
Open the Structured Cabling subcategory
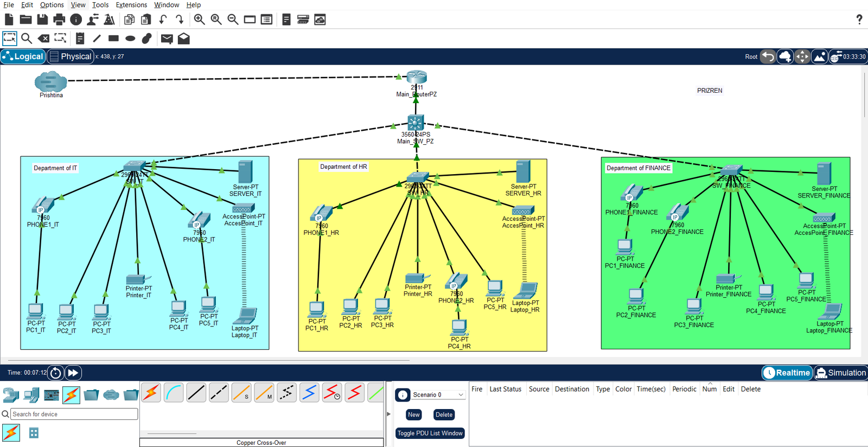34,433
